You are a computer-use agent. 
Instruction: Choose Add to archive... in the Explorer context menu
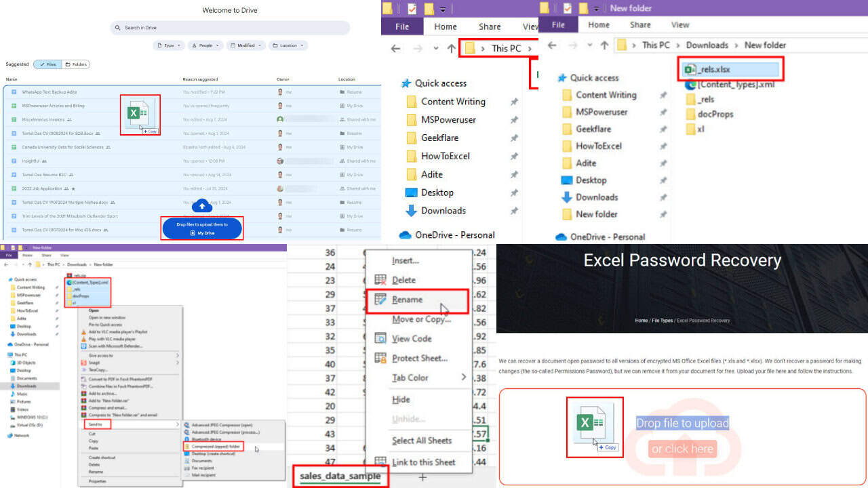(102, 394)
